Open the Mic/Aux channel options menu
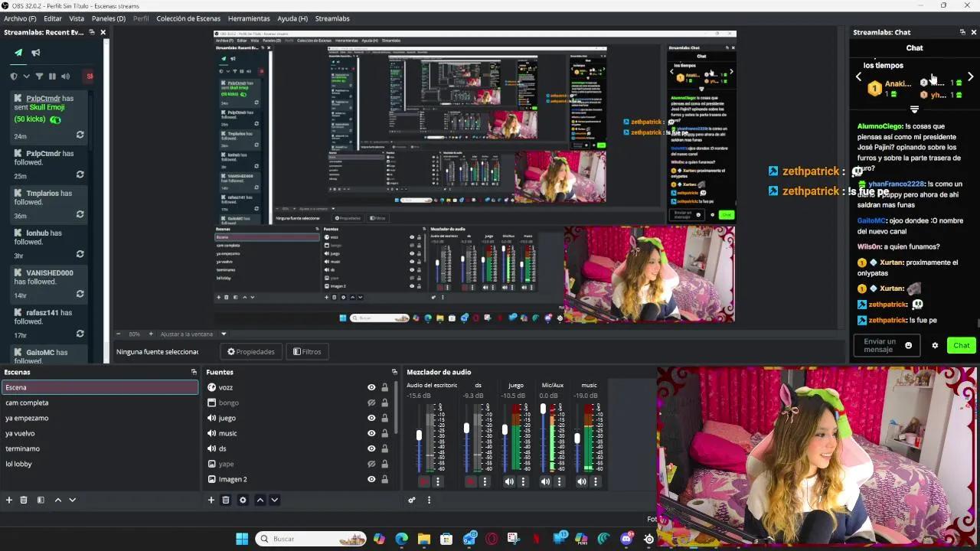The image size is (980, 551). 559,481
